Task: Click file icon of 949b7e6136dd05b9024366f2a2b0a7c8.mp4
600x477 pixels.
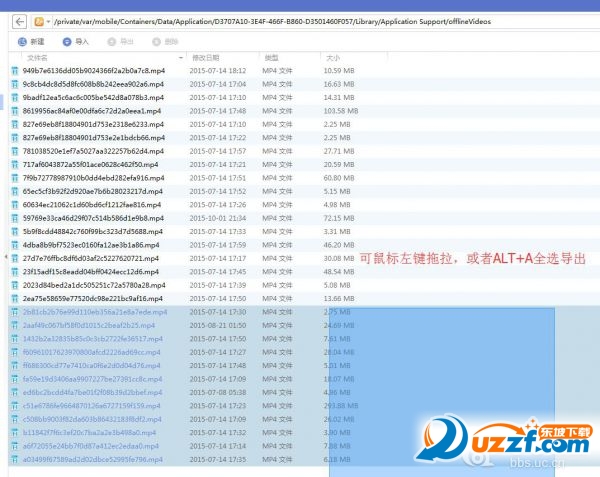Action: [x=15, y=71]
